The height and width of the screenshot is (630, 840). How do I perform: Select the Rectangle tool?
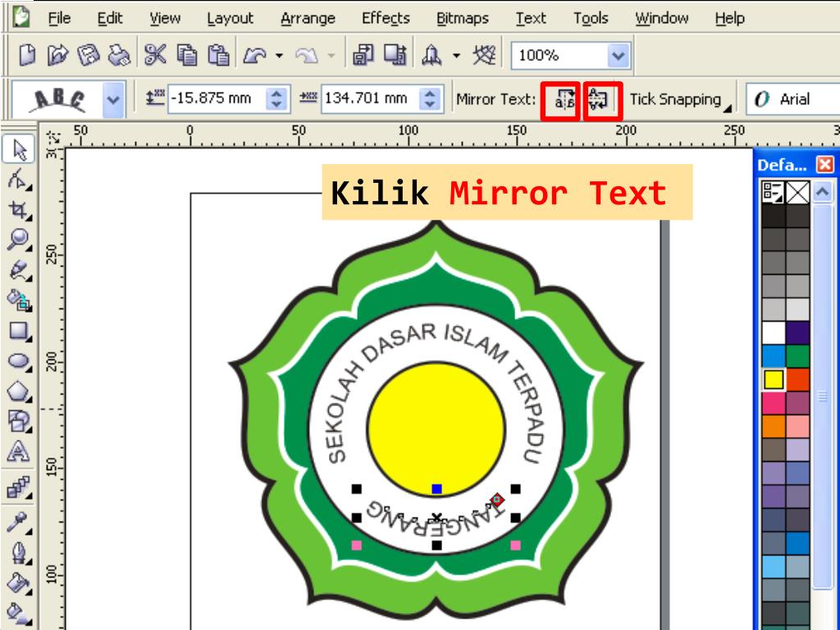pyautogui.click(x=19, y=331)
